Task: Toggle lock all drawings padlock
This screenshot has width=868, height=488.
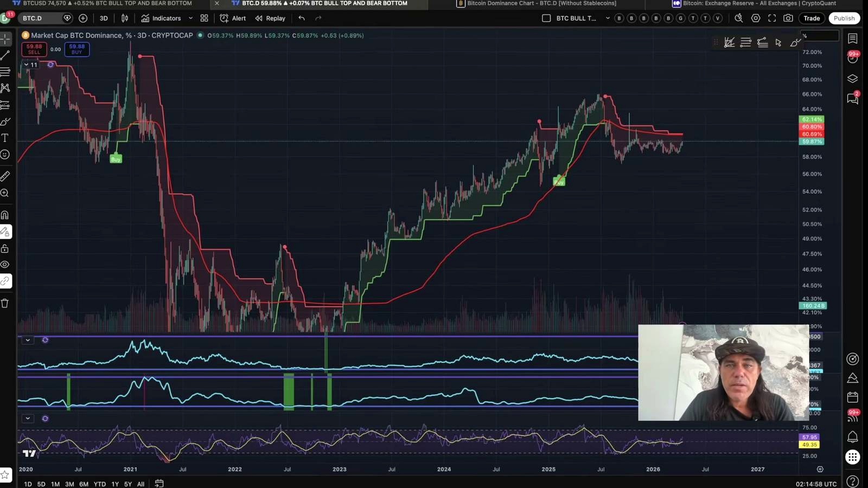Action: tap(5, 248)
